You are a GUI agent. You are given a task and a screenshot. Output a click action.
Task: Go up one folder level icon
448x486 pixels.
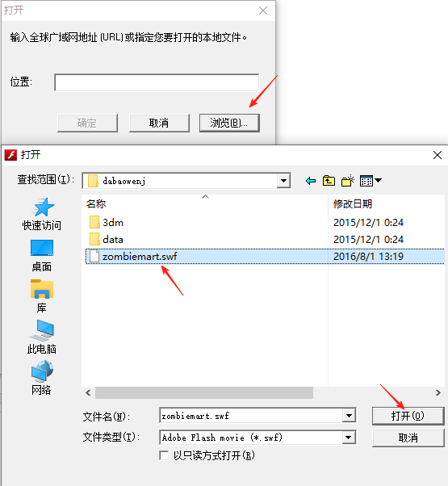tap(329, 181)
